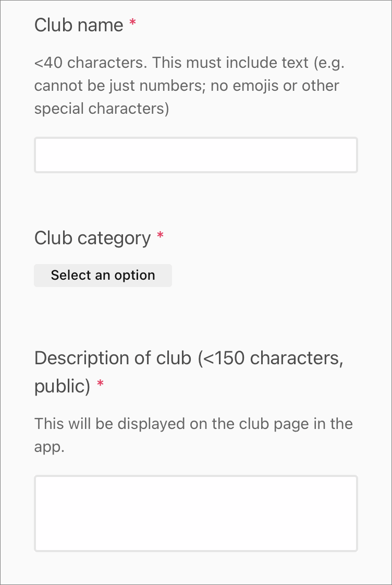Image resolution: width=392 pixels, height=585 pixels.
Task: Click "club page" in the description hint
Action: (280, 423)
